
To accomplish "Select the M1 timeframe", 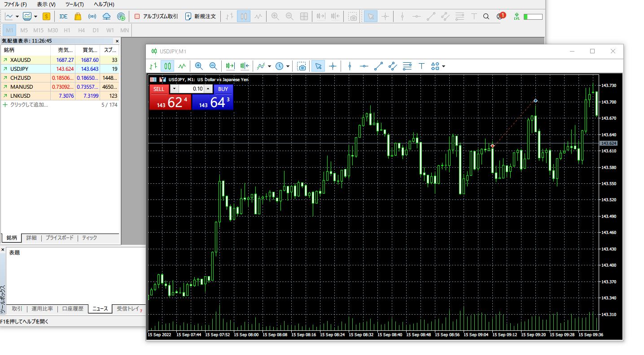I will (10, 30).
